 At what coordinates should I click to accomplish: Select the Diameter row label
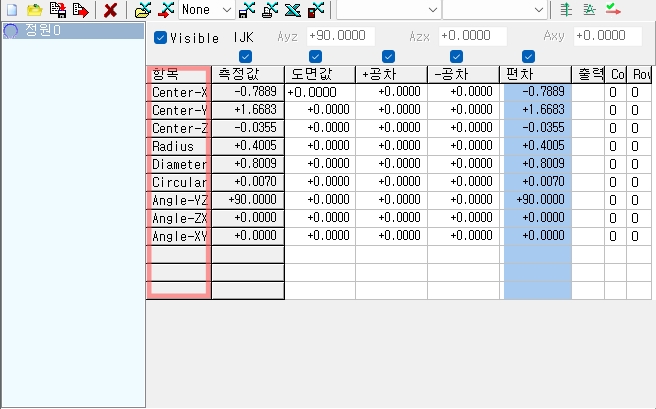click(179, 164)
